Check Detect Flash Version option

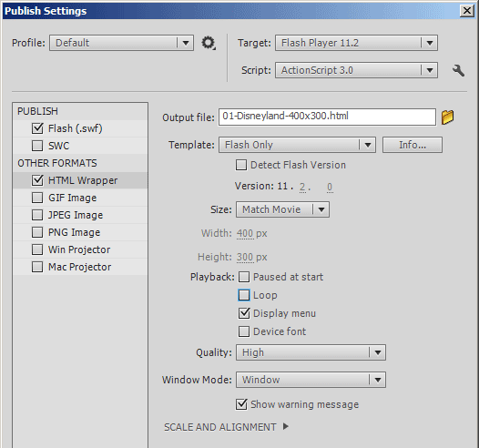241,165
